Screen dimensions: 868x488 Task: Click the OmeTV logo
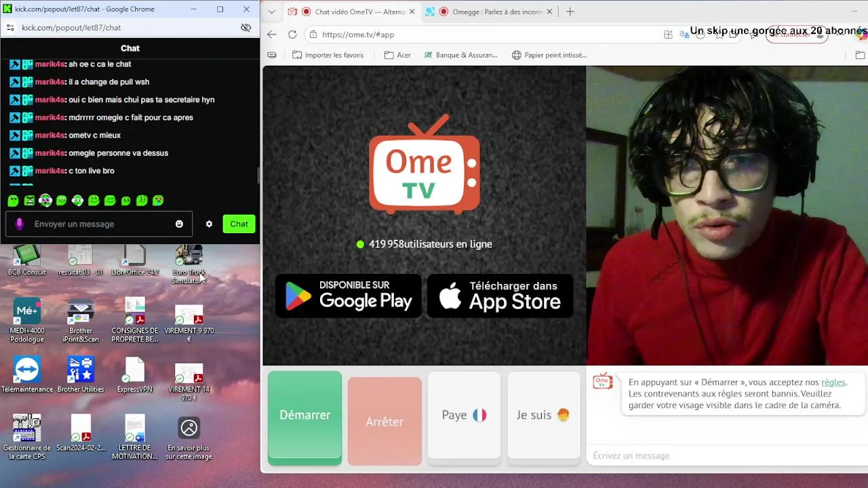click(425, 164)
